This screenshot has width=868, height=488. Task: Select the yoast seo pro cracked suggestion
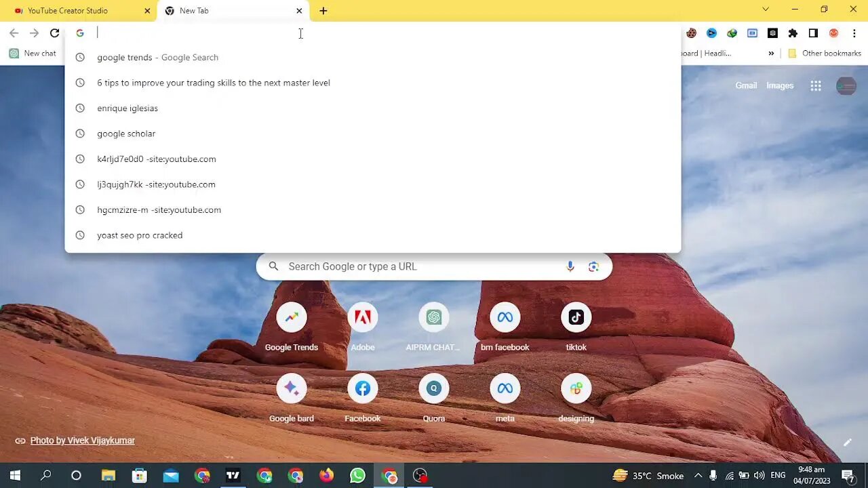pyautogui.click(x=372, y=235)
